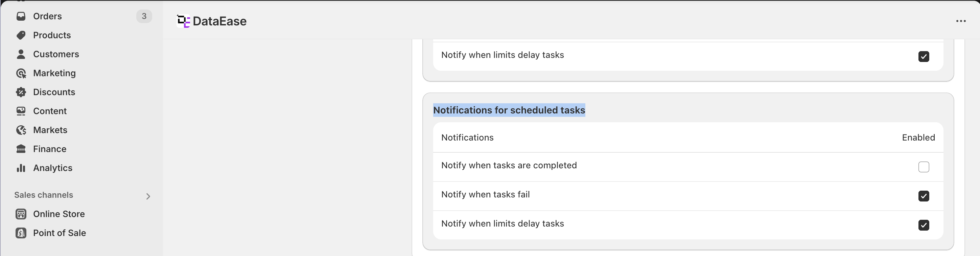Open the Orders inbox icon
This screenshot has height=256, width=980.
21,16
